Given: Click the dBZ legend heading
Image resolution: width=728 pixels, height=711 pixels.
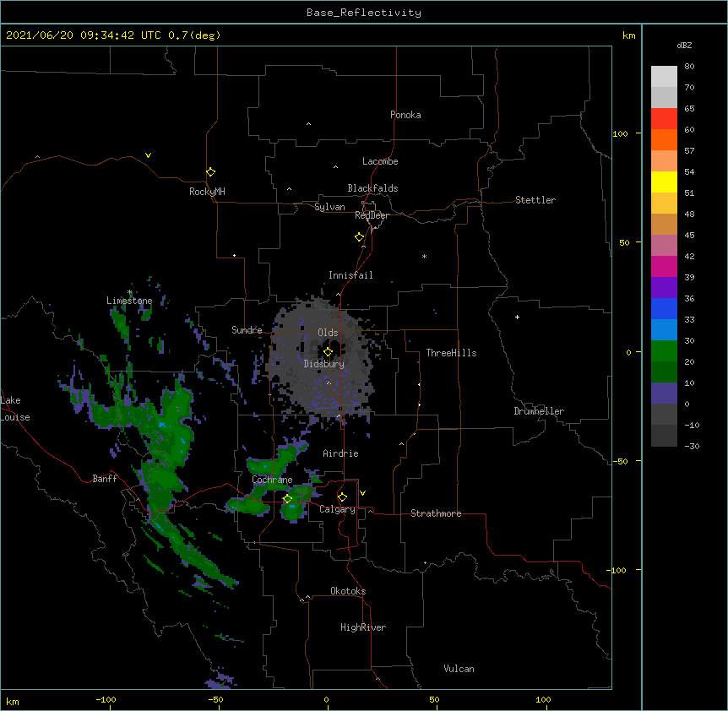Looking at the screenshot, I should 684,46.
